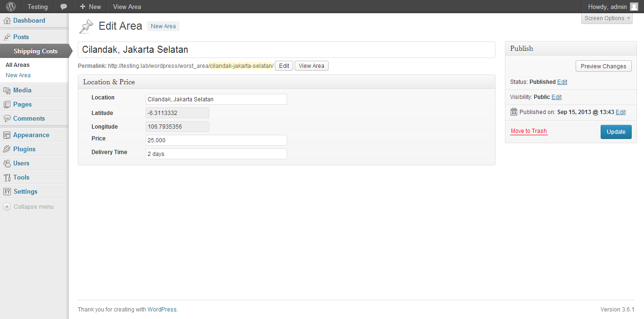Open the Comments menu item
The height and width of the screenshot is (319, 644).
34,118
